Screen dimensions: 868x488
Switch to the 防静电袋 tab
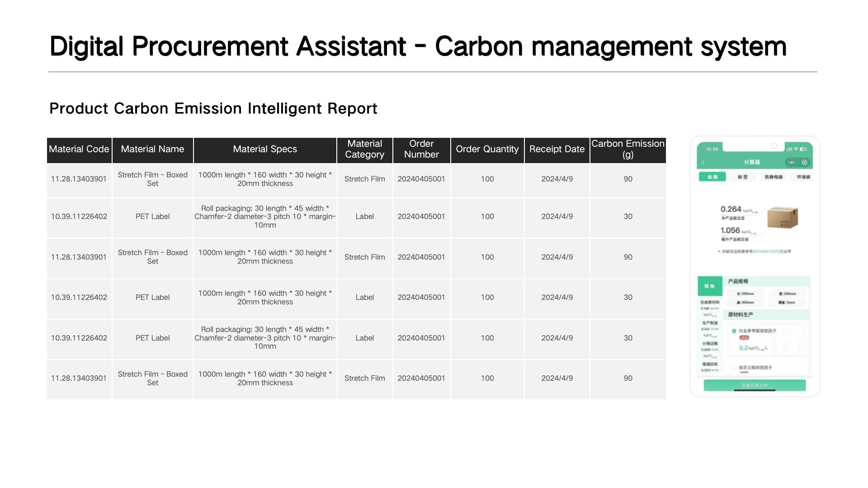774,177
